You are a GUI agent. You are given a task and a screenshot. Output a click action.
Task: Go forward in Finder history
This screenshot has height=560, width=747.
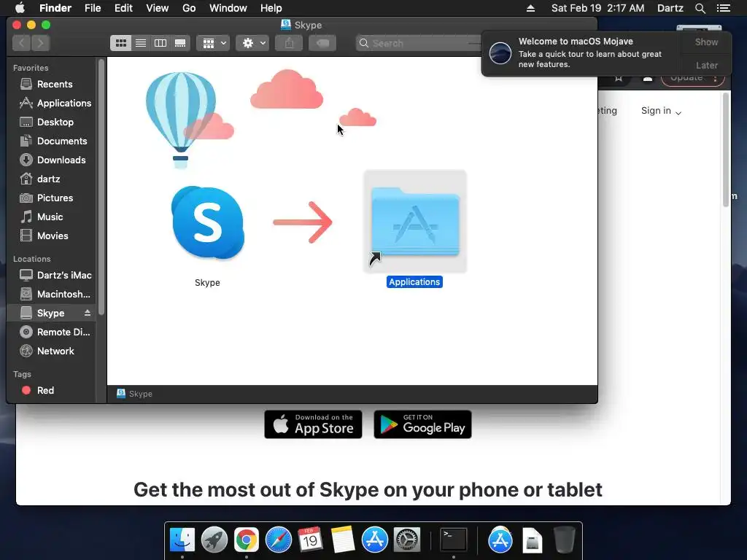click(41, 43)
